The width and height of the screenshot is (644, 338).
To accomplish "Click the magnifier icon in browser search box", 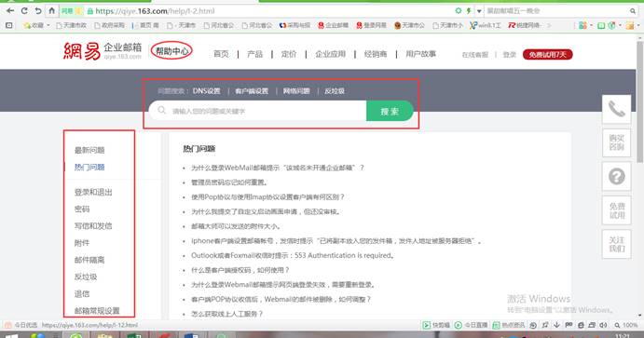I will pyautogui.click(x=633, y=11).
